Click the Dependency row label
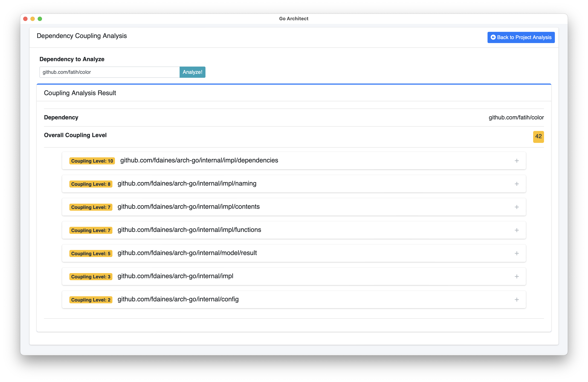 (x=61, y=117)
